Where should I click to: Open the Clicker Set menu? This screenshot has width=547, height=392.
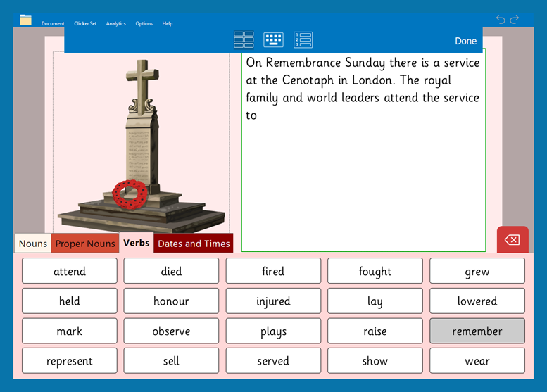click(x=85, y=23)
